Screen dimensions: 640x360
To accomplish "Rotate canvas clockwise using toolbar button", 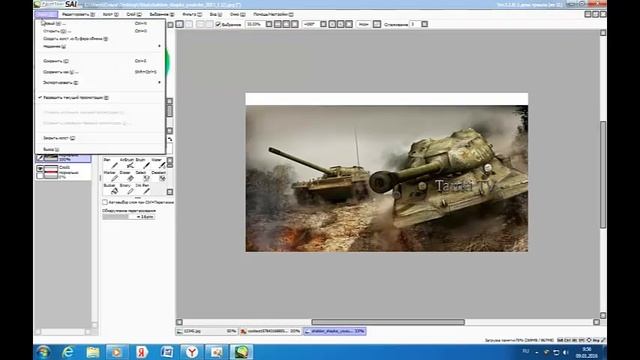I will (x=340, y=24).
